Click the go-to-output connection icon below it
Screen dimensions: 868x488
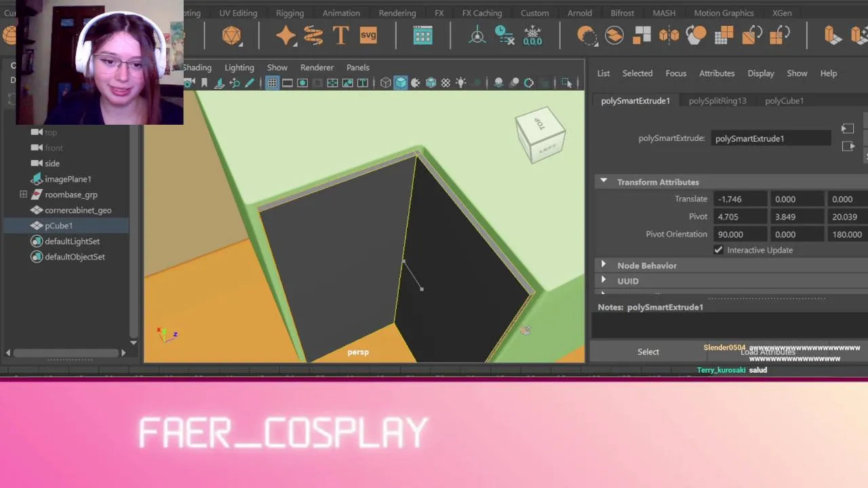coord(848,146)
